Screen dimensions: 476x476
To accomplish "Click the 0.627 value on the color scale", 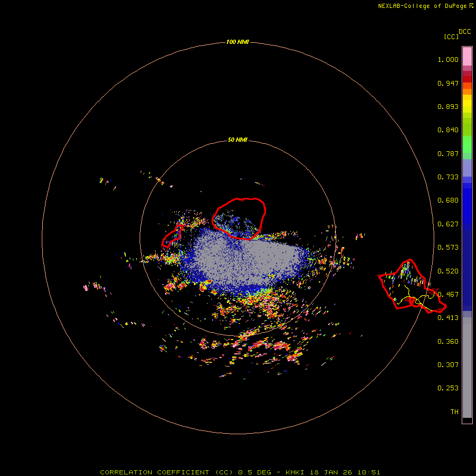I will coord(448,224).
